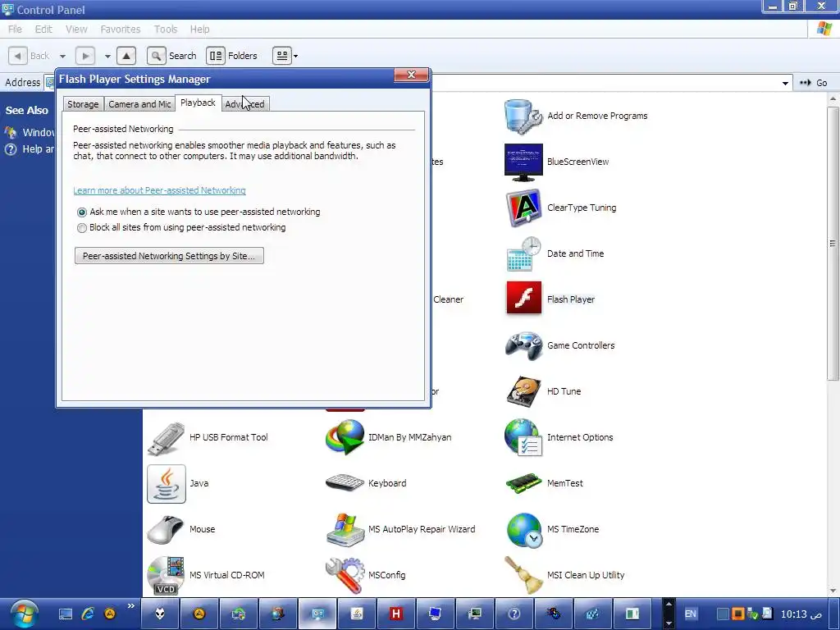Click the Show Desktop quick launch icon

point(66,614)
